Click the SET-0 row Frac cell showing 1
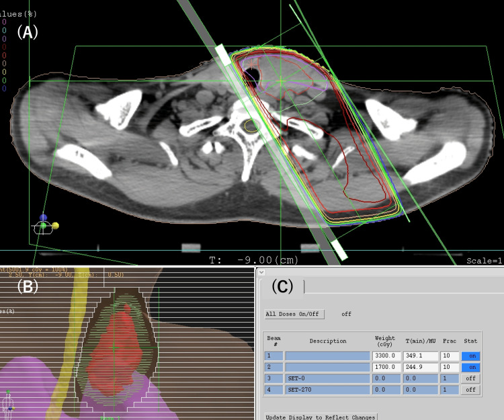This screenshot has height=420, width=504. pyautogui.click(x=450, y=378)
